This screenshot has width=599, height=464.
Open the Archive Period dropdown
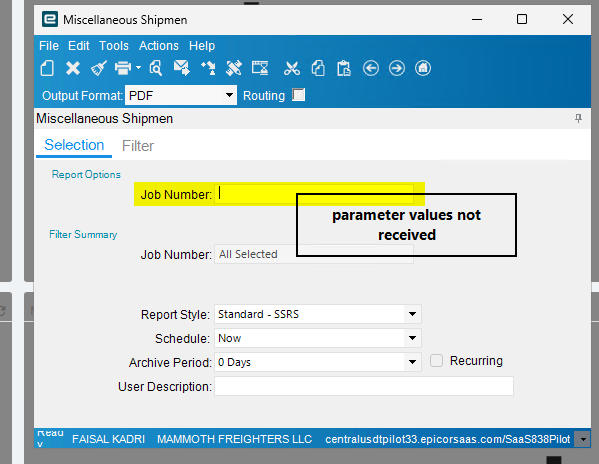pos(412,362)
